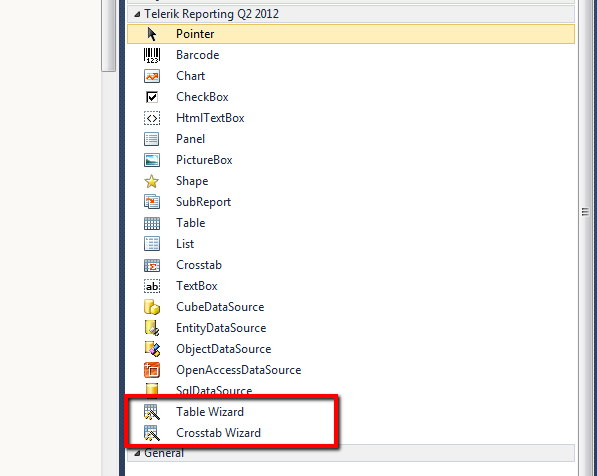Select the Crosstab sigma icon
The height and width of the screenshot is (476, 597).
pos(152,265)
